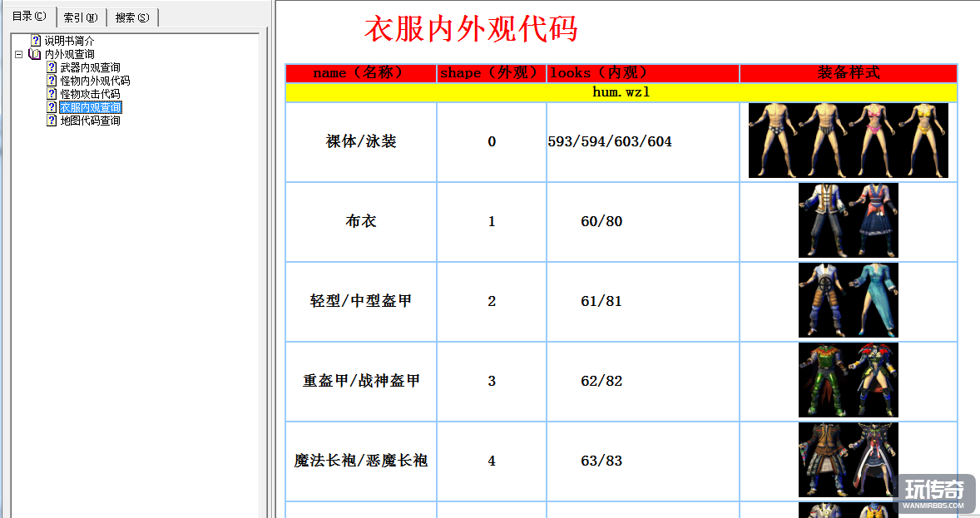Click the 重盔甲/战神盔甲 name cell
Screen dimensions: 980x518
pyautogui.click(x=360, y=381)
